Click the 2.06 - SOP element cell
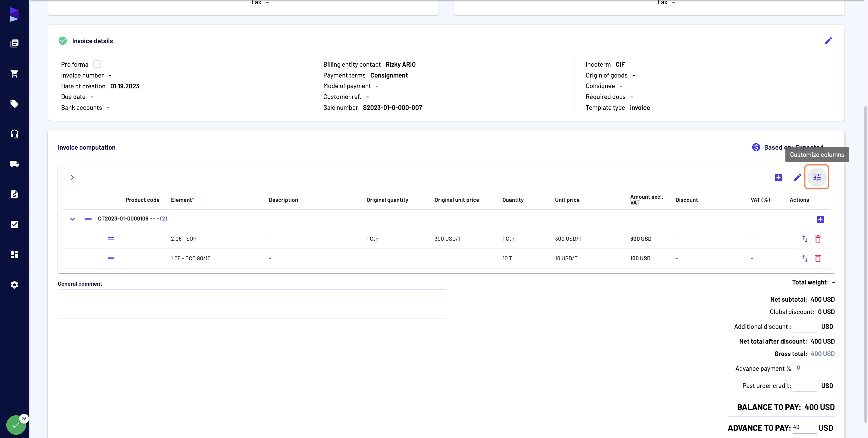The height and width of the screenshot is (438, 868). click(x=184, y=239)
